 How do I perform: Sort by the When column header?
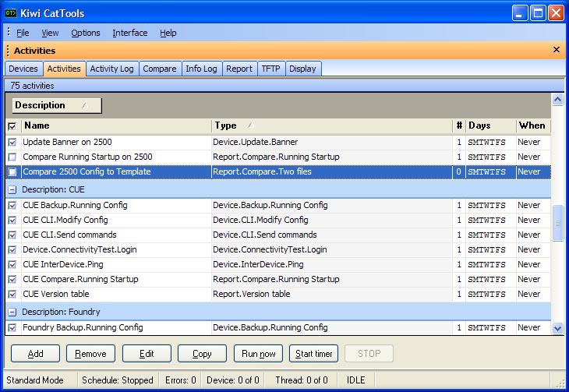[x=533, y=125]
